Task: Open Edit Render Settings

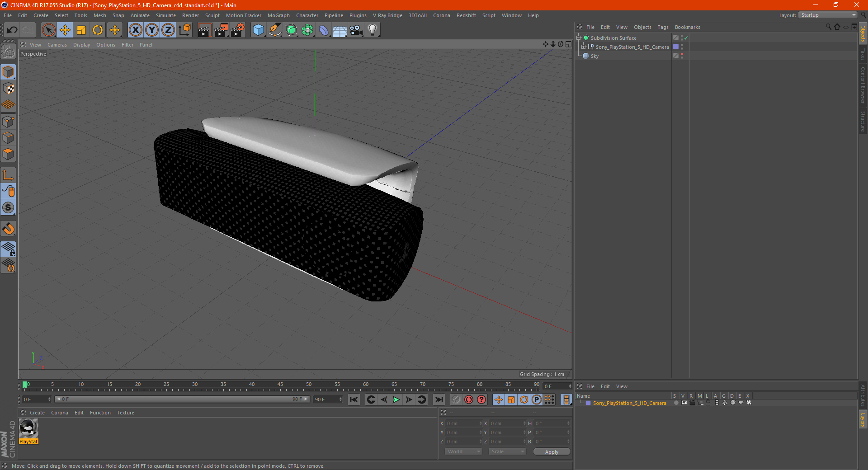Action: point(238,30)
